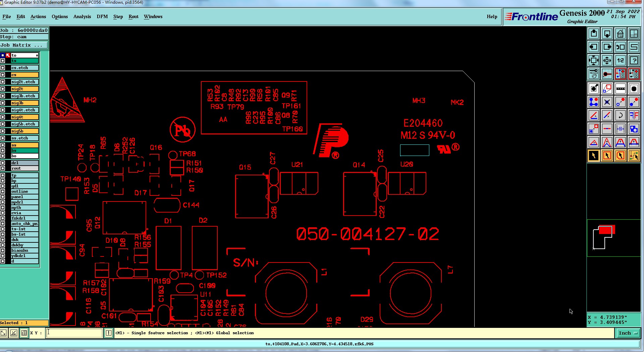This screenshot has width=644, height=352.
Task: Click the mirror F icon
Action: click(634, 115)
